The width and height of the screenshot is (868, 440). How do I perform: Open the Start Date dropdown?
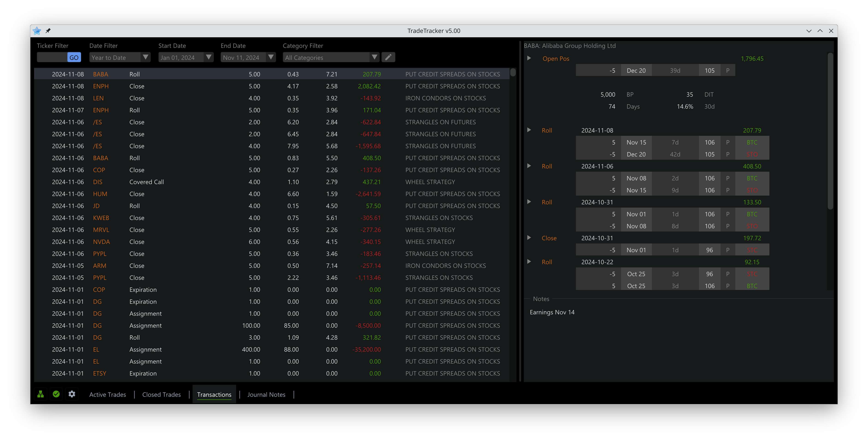click(208, 57)
